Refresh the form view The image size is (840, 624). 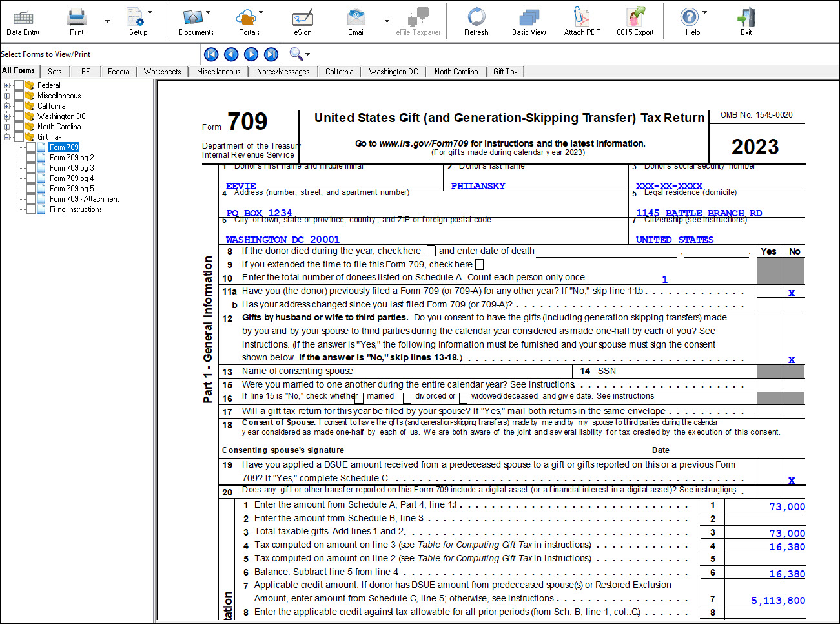pyautogui.click(x=476, y=23)
